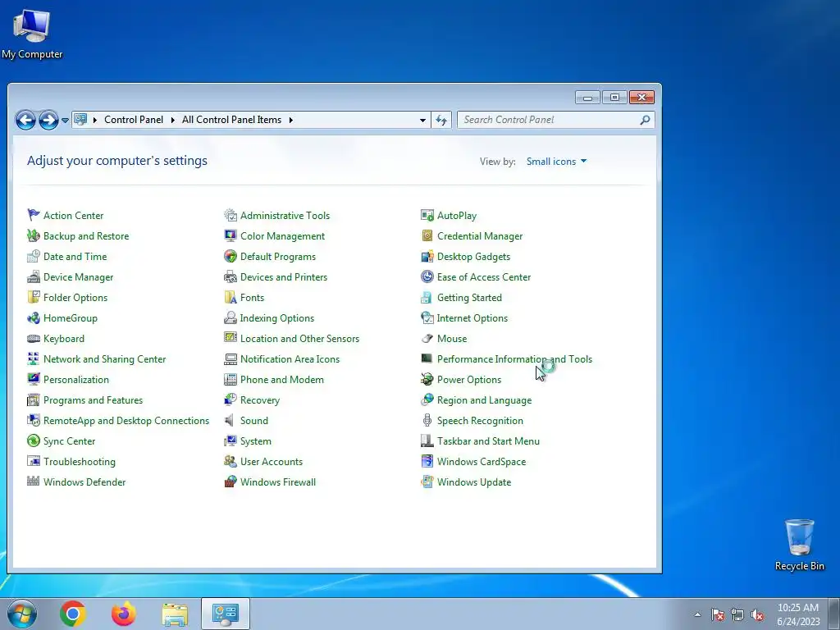
Task: Open RemoteApp and Desktop Connections link
Action: [126, 421]
